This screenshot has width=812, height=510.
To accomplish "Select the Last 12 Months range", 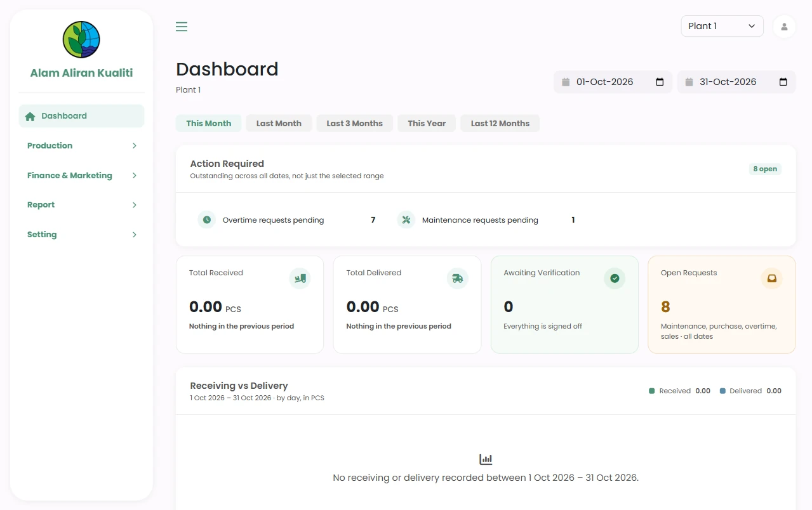I will [x=500, y=123].
